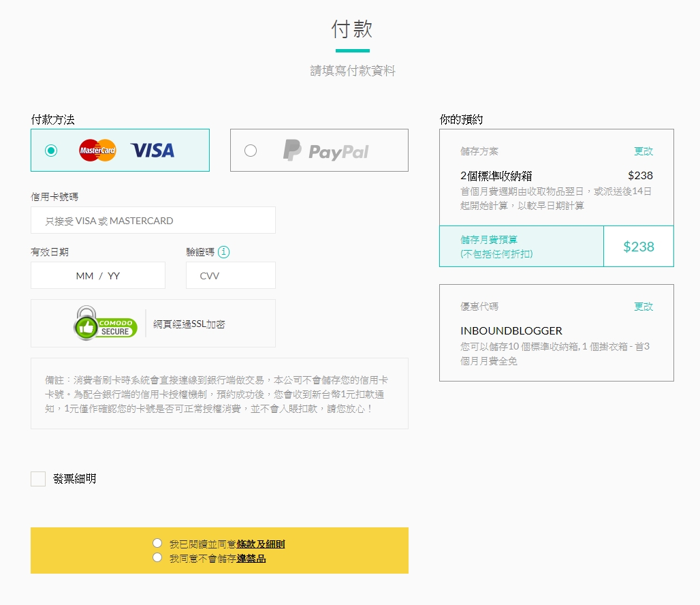Viewport: 700px width, 605px height.
Task: Click the 備註 note about card authorization
Action: click(216, 394)
